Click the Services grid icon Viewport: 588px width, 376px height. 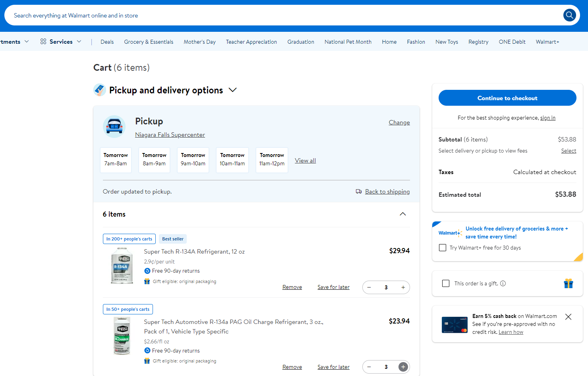click(x=43, y=41)
